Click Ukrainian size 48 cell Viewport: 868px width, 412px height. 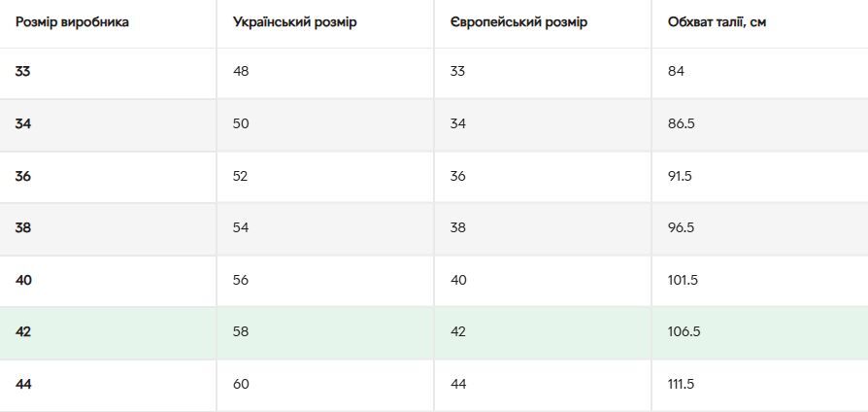click(242, 71)
